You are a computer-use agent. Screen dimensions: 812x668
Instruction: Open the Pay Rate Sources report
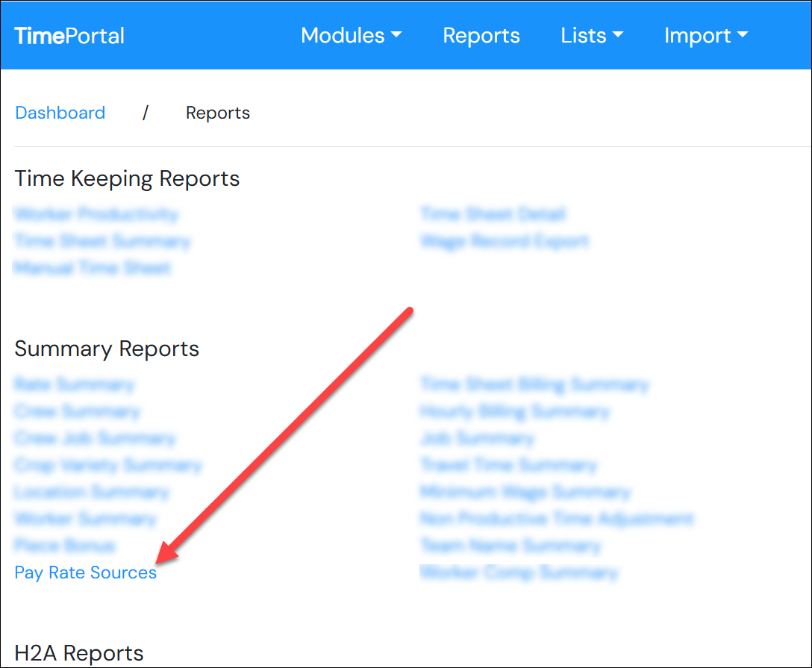coord(86,572)
